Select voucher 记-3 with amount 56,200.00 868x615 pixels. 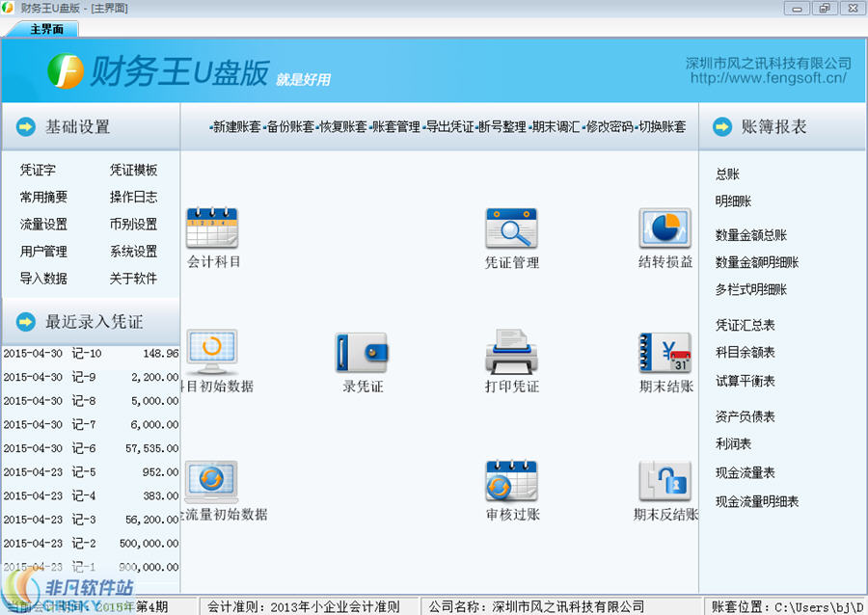point(91,520)
